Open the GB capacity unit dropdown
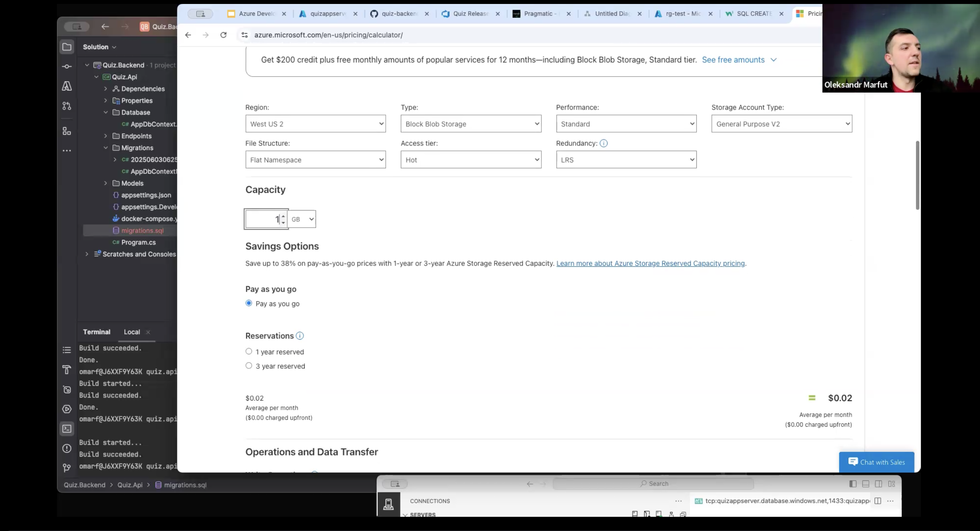 coord(302,219)
